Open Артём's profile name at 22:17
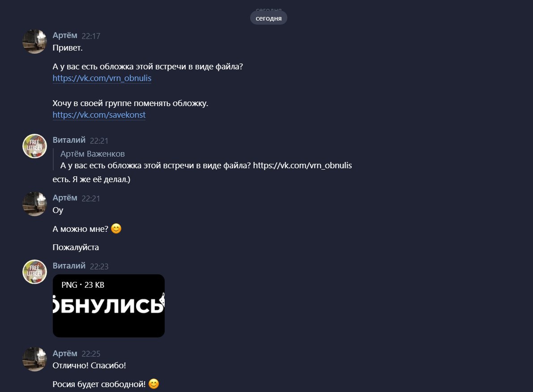 pos(65,35)
